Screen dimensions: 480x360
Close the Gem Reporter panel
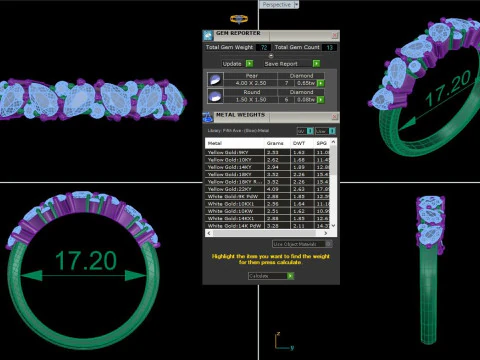(335, 35)
